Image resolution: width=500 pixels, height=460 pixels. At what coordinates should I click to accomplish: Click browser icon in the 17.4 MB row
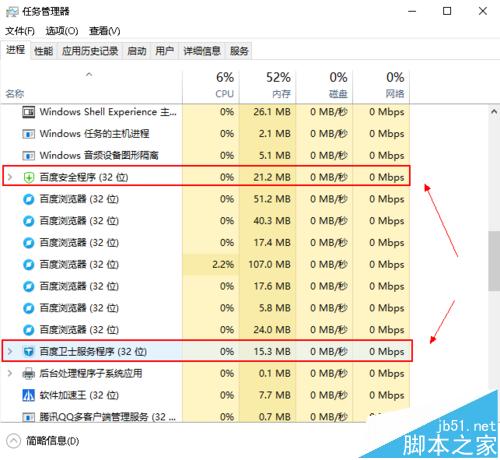click(29, 243)
